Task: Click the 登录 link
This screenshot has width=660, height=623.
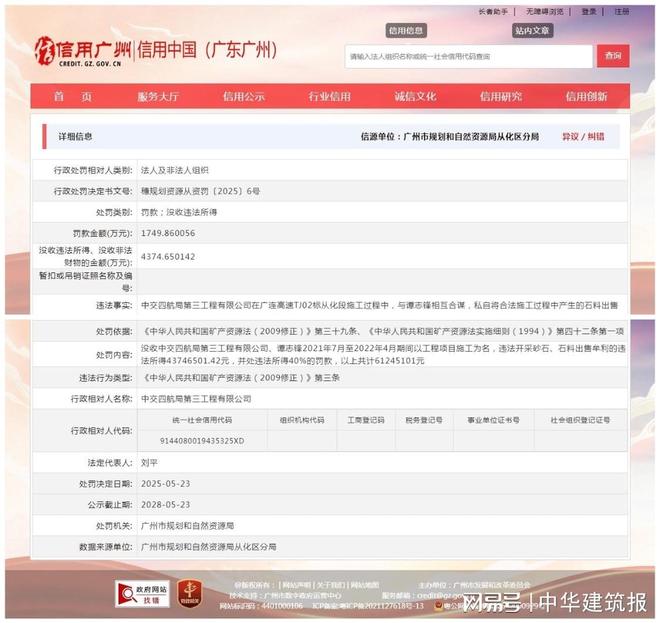Action: click(589, 12)
